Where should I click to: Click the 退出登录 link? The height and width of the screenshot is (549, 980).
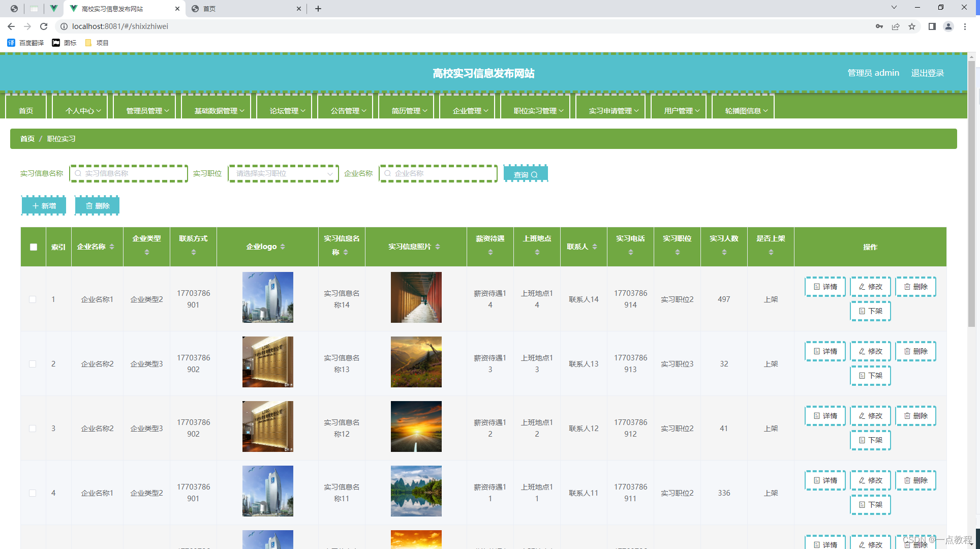point(927,73)
